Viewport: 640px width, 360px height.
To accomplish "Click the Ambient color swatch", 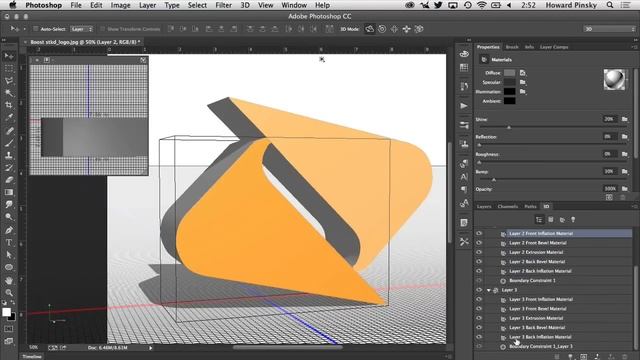I will (509, 101).
